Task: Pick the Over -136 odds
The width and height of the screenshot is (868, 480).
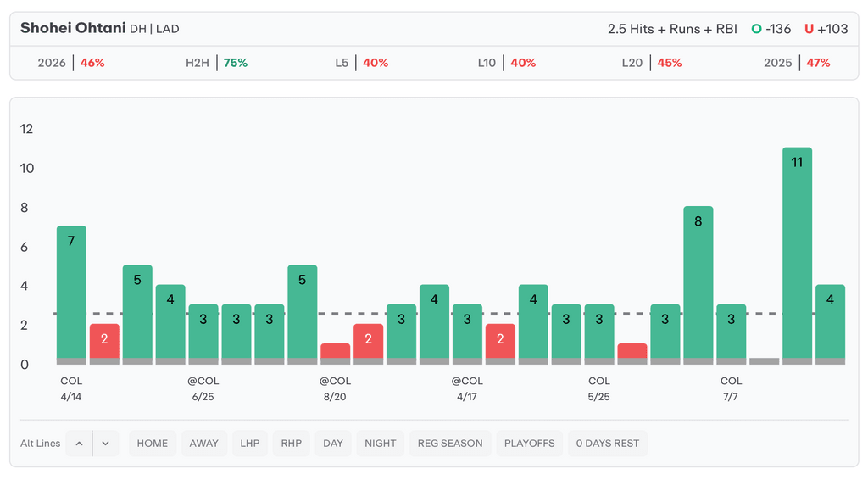Action: point(771,29)
